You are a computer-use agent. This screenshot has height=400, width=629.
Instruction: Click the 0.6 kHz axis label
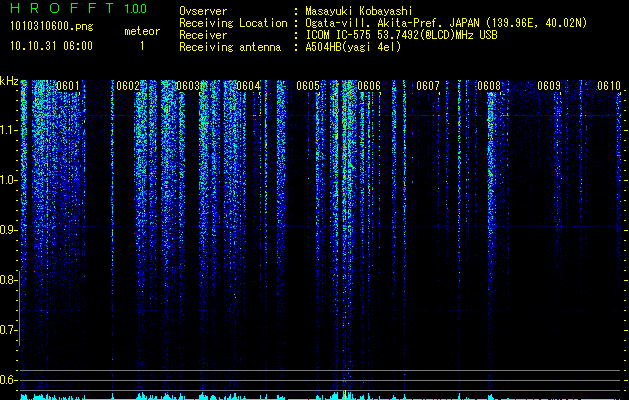(x=8, y=380)
